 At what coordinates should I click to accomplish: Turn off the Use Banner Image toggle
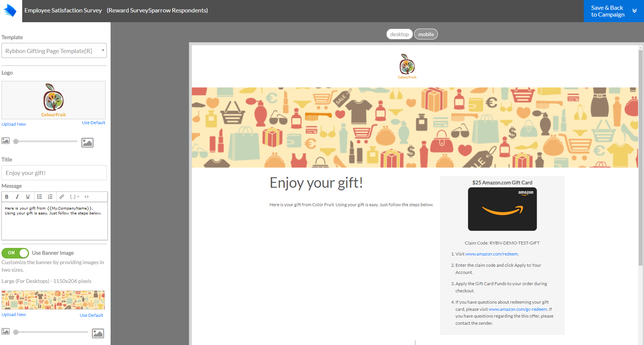[x=15, y=253]
